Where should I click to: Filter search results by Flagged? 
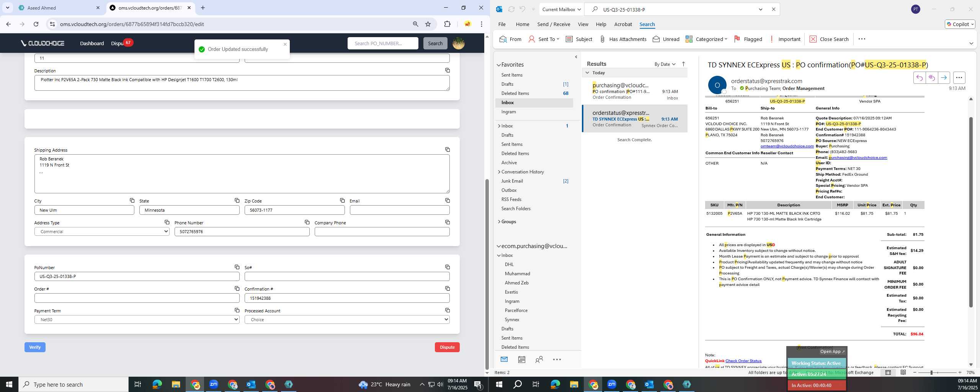[748, 39]
